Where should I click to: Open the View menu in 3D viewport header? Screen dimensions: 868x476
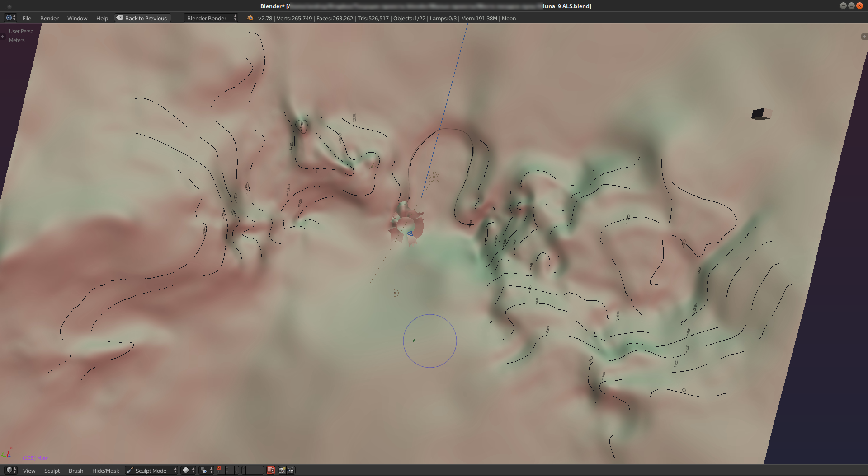[x=29, y=471]
